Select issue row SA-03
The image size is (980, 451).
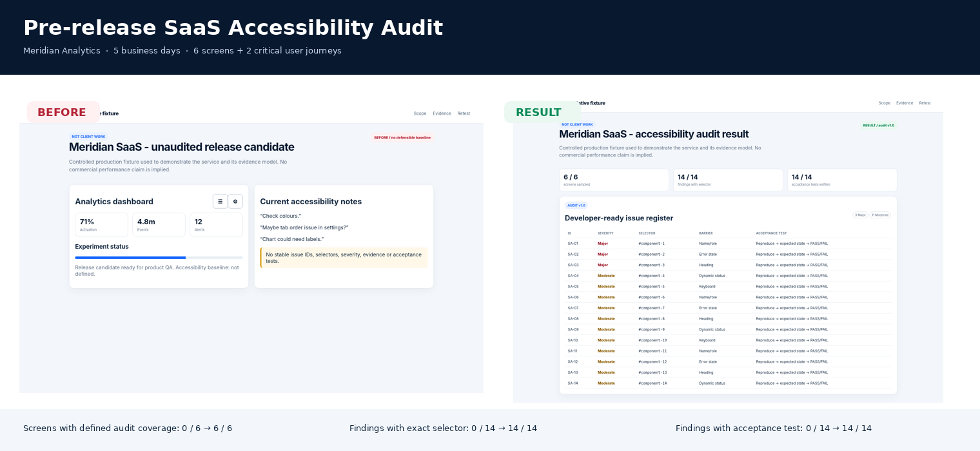(x=728, y=265)
